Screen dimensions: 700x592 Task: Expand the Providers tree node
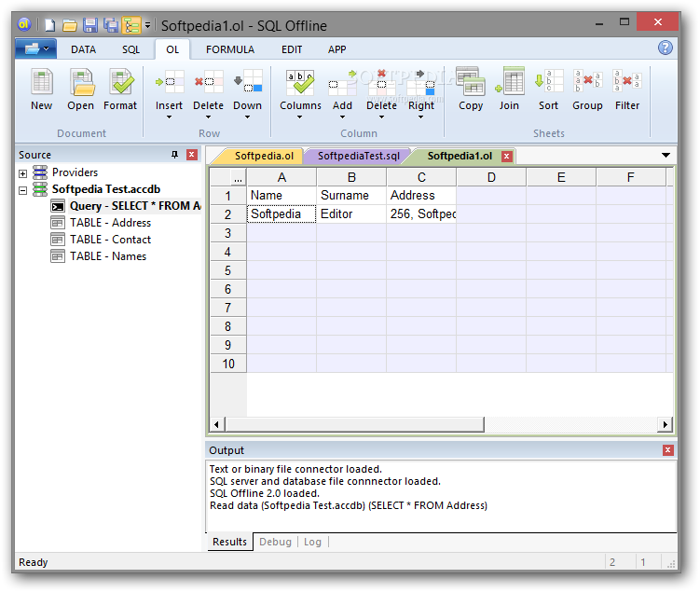[x=22, y=173]
